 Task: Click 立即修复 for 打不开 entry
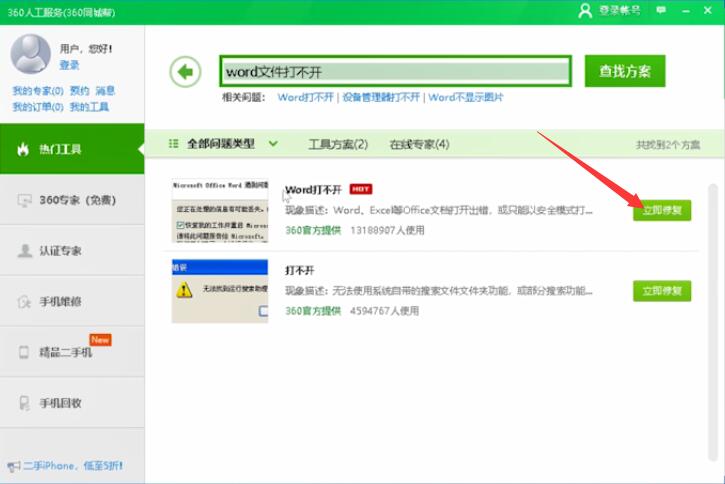tap(662, 291)
